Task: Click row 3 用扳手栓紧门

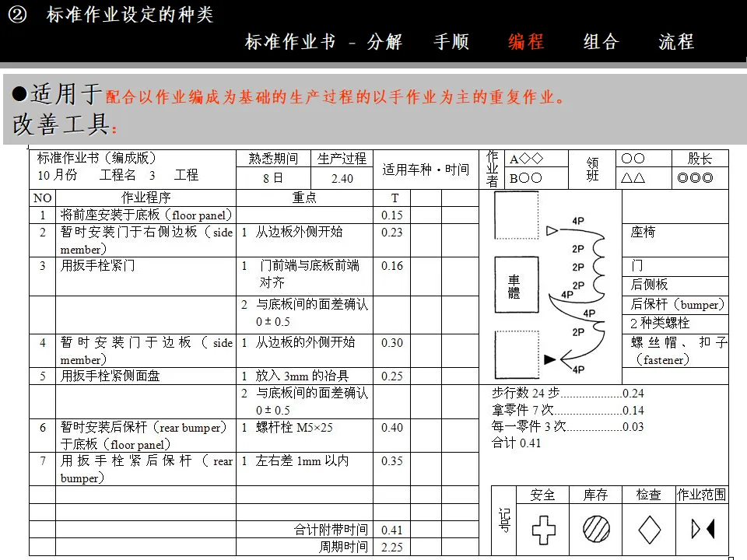Action: tap(97, 265)
